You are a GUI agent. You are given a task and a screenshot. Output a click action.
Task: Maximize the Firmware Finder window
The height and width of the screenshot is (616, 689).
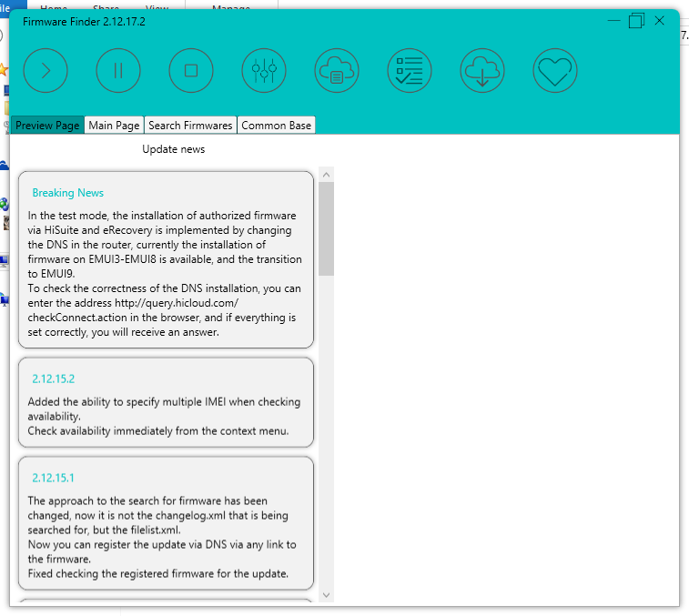pos(636,21)
